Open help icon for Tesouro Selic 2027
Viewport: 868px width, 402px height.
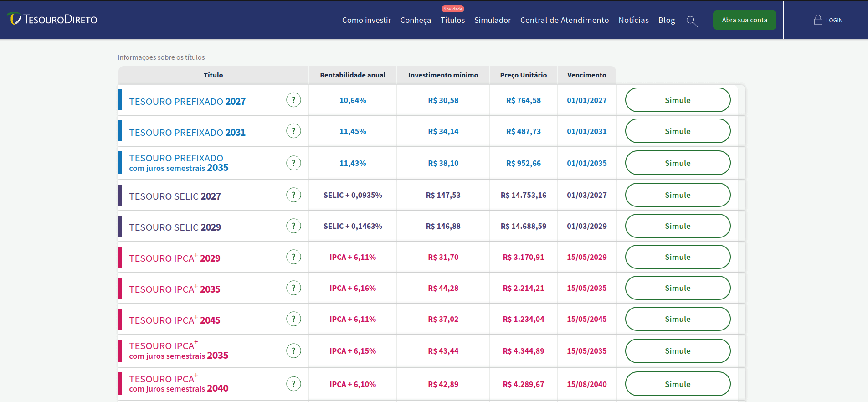click(x=293, y=195)
